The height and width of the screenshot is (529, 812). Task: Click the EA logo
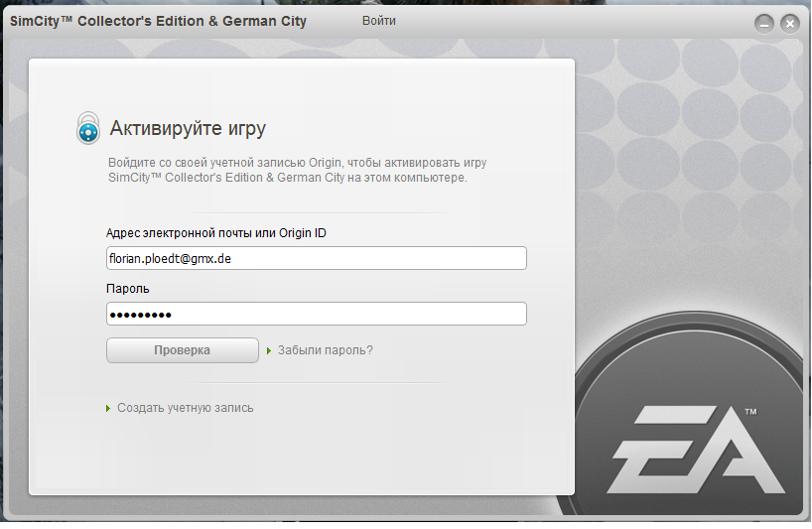[695, 449]
